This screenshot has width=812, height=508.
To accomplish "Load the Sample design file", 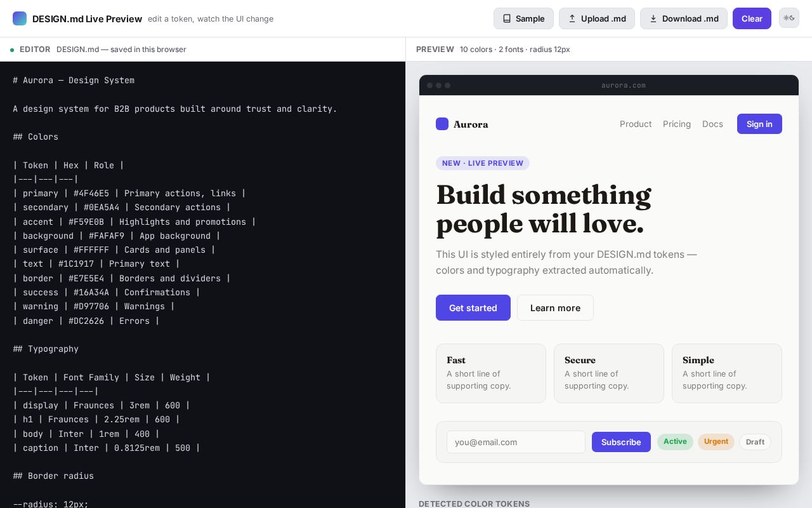I will [x=523, y=18].
